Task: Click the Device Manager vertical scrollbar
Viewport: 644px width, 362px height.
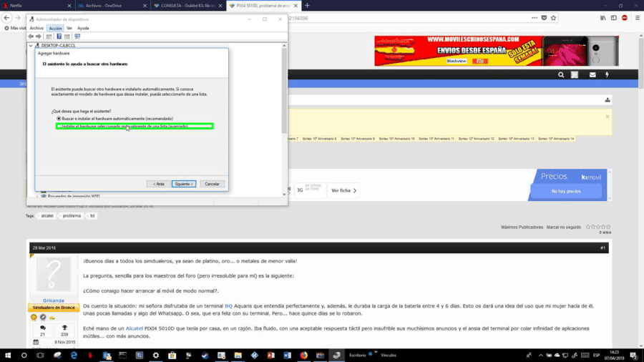Action: tap(284, 90)
